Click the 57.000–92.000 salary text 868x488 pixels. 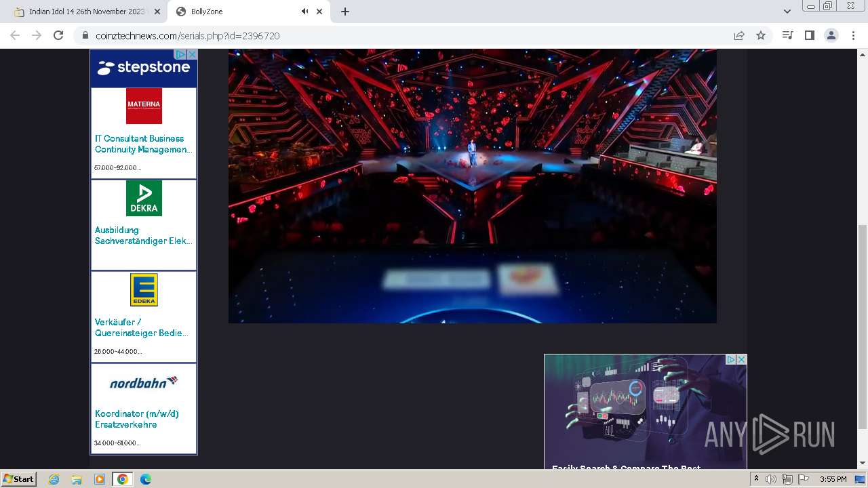coord(118,167)
